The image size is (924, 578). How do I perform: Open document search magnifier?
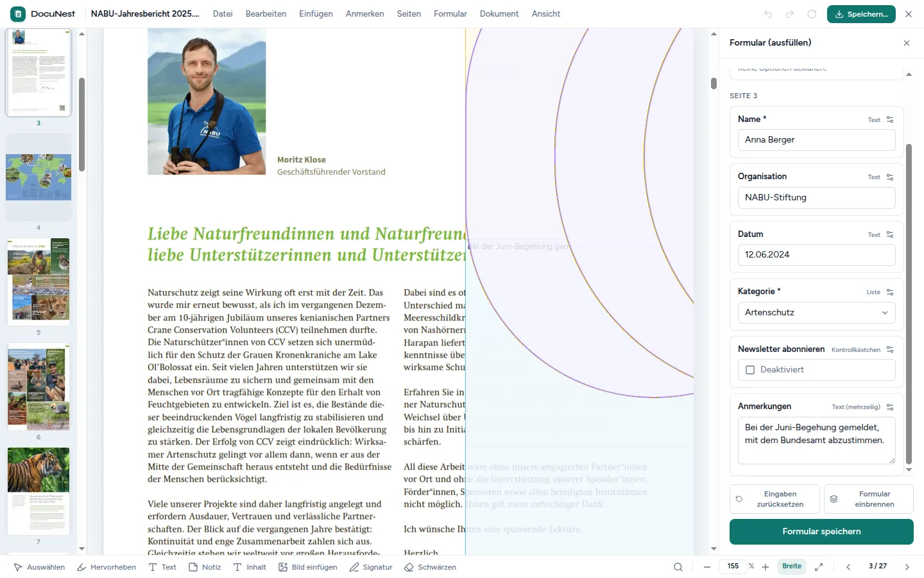click(x=678, y=567)
